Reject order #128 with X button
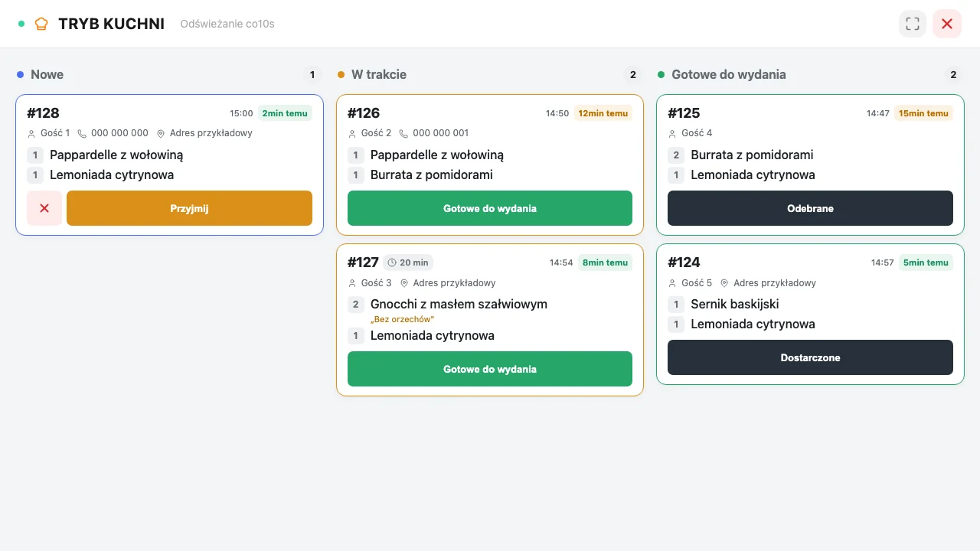The image size is (980, 551). pos(44,208)
